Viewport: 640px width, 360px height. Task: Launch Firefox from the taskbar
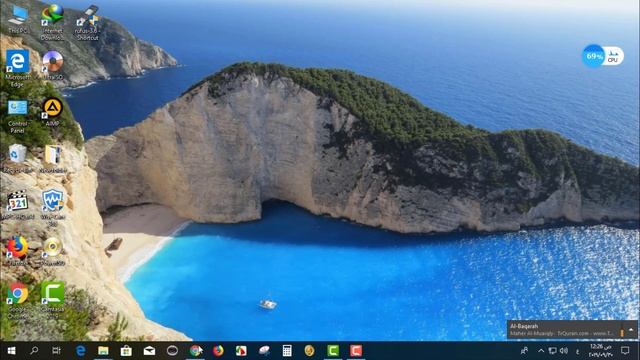[x=218, y=351]
